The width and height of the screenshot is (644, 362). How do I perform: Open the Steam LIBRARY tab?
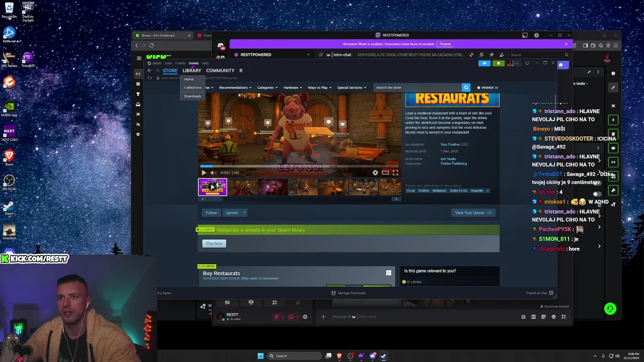[x=192, y=70]
